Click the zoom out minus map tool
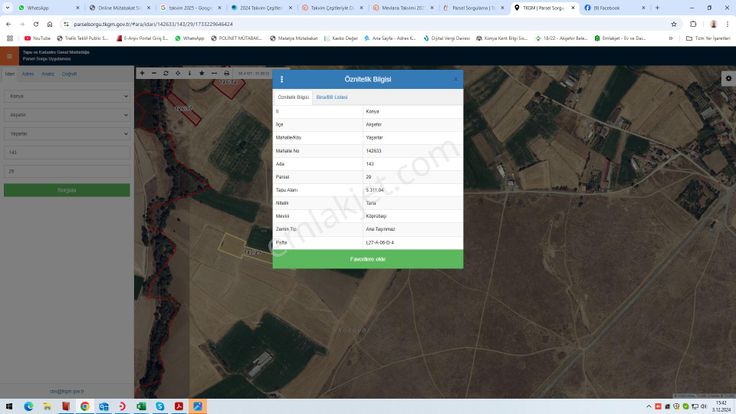This screenshot has height=414, width=736. coord(154,73)
